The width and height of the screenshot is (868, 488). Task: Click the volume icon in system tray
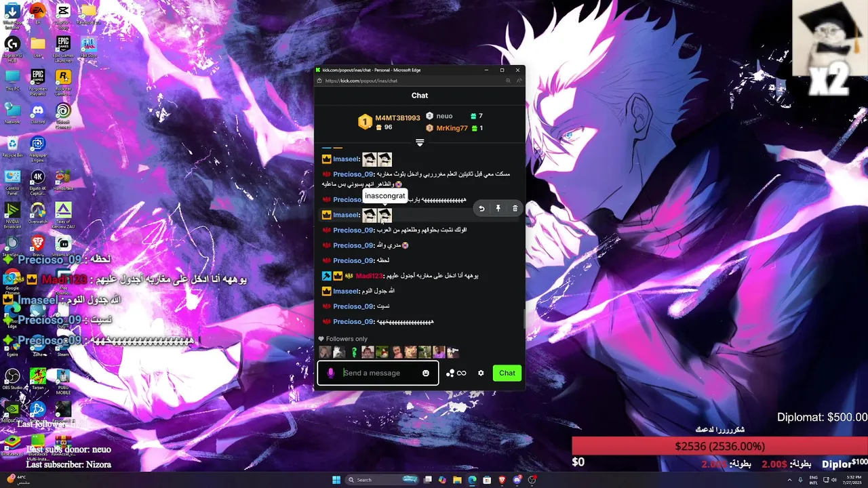(x=834, y=480)
